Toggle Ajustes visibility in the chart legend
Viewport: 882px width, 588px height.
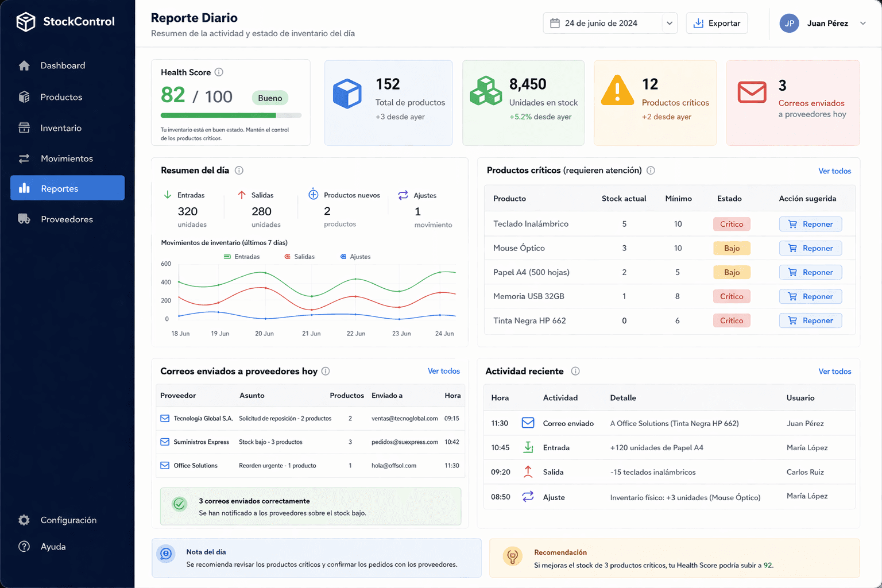tap(355, 256)
